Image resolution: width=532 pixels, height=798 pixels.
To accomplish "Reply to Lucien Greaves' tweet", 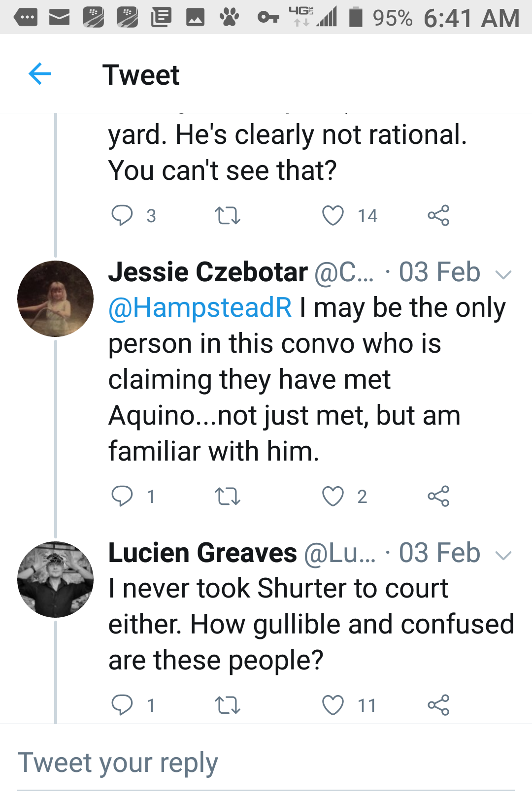I will (x=122, y=705).
